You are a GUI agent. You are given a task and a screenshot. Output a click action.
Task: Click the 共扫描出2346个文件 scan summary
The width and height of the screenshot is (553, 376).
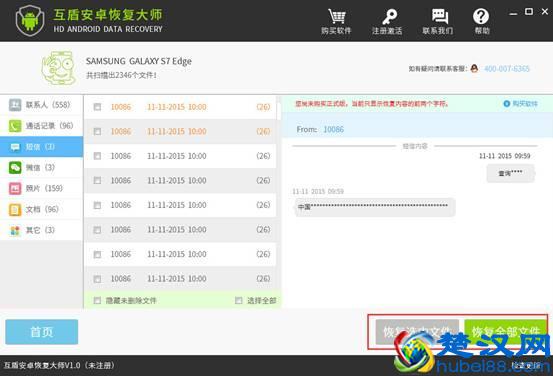[121, 75]
